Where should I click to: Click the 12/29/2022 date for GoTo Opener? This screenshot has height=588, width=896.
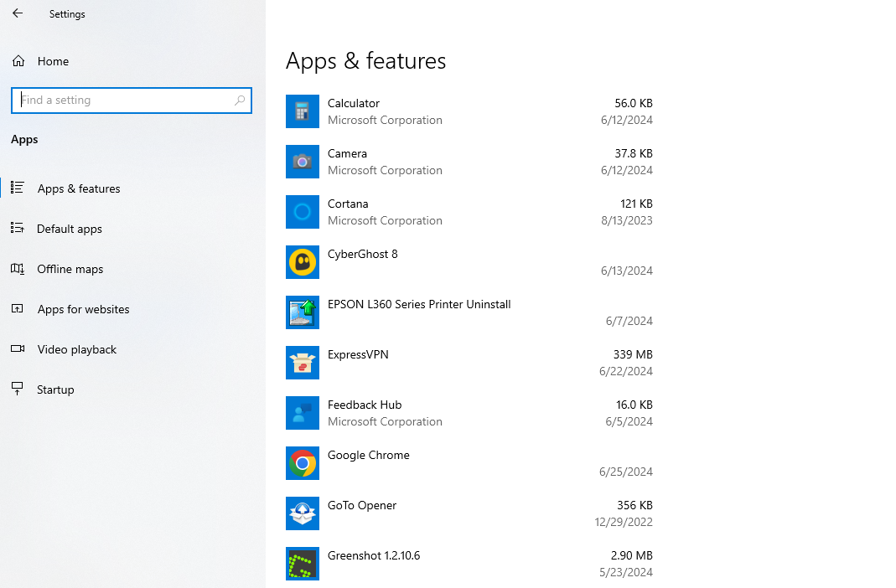tap(624, 522)
